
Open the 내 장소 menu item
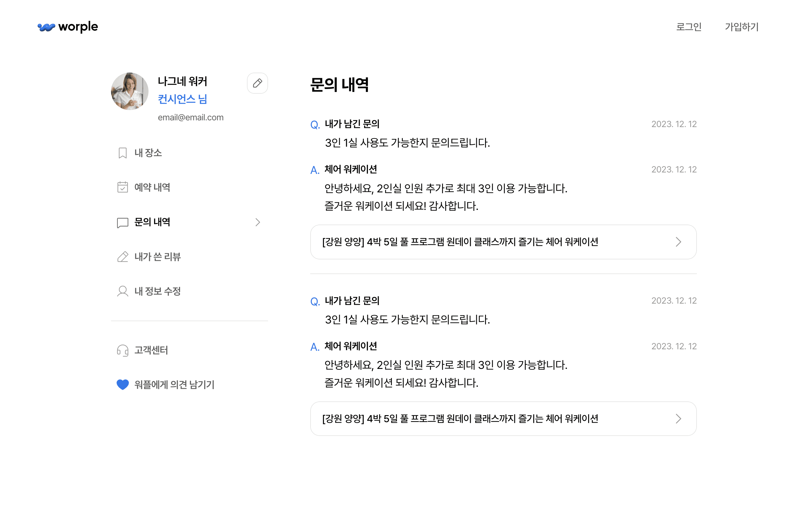click(148, 153)
